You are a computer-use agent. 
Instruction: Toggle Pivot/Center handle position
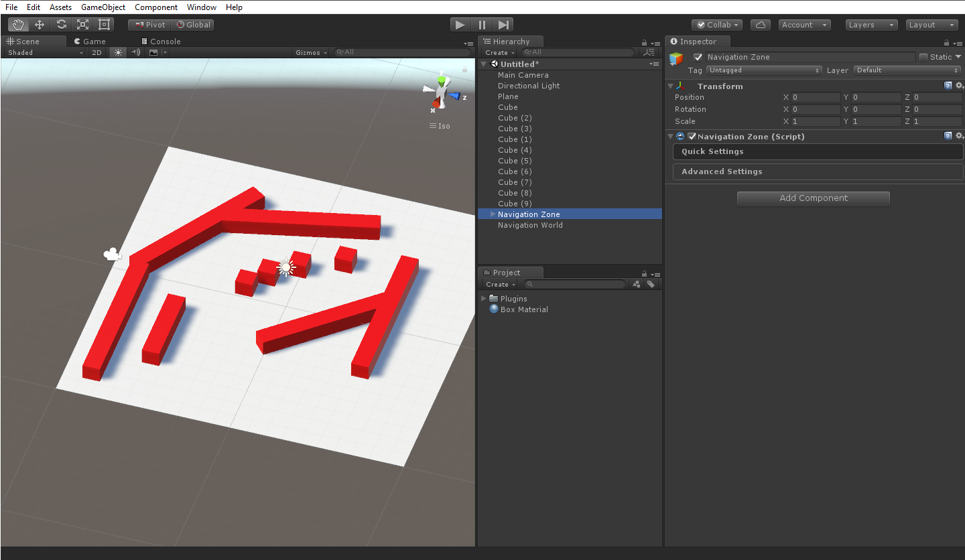[x=149, y=25]
